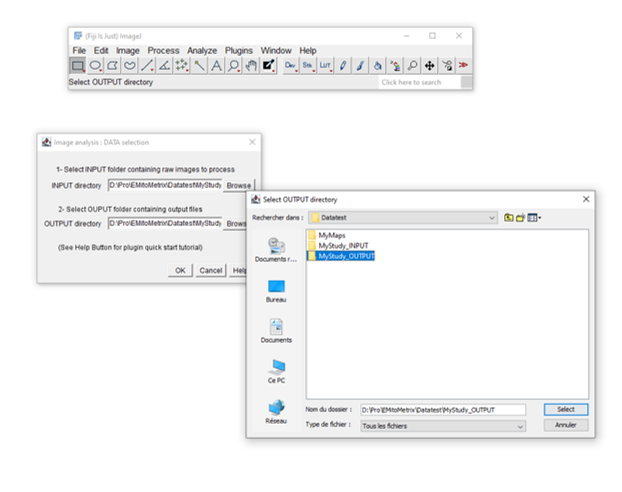Viewport: 622px width, 492px height.
Task: Click the Select button
Action: click(565, 410)
